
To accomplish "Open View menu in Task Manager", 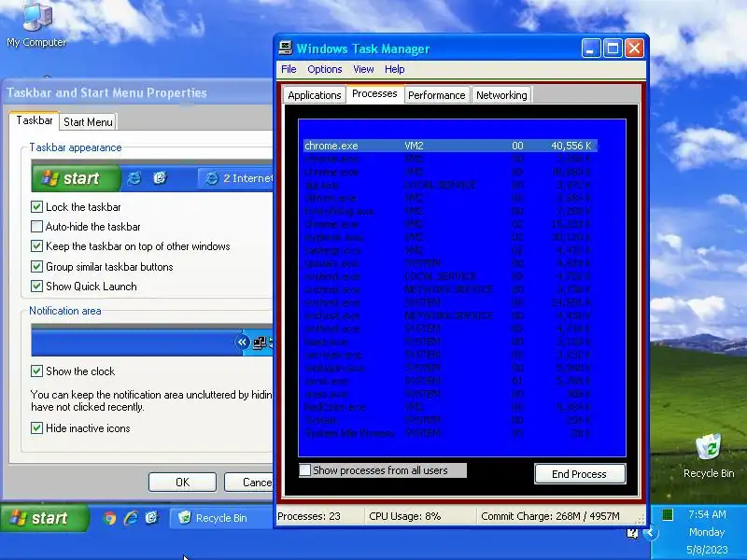I will (x=363, y=69).
